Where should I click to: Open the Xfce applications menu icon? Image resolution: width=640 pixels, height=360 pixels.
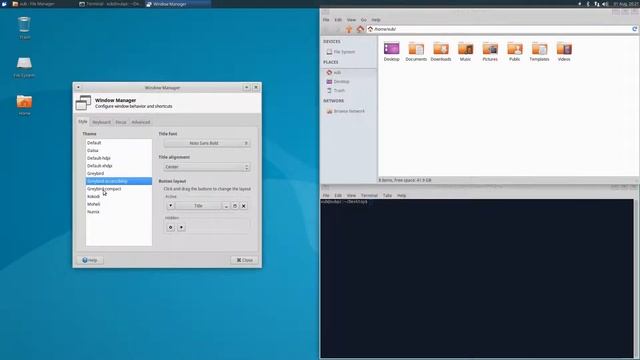[4, 4]
